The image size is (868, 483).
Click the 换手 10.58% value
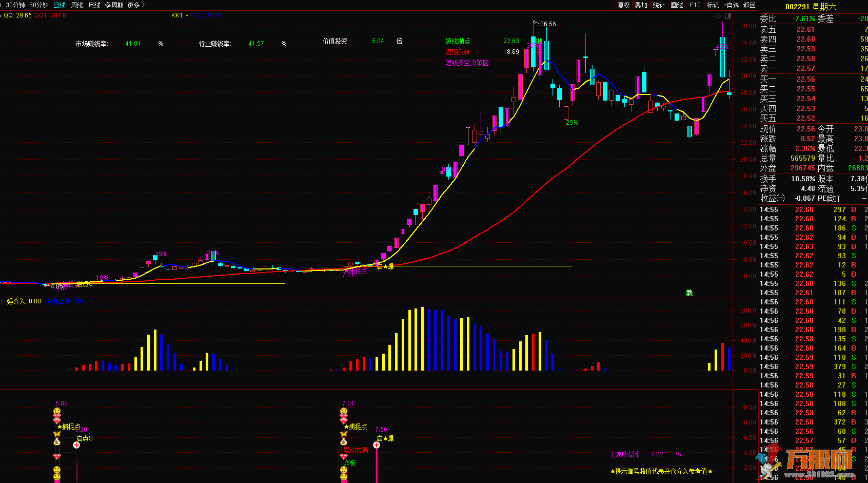point(803,179)
